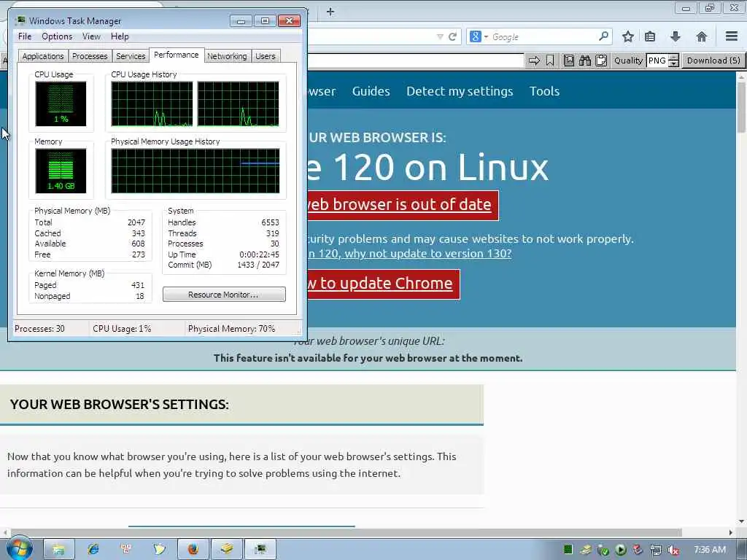Click the muted volume tray icon
The height and width of the screenshot is (560, 747).
[673, 551]
